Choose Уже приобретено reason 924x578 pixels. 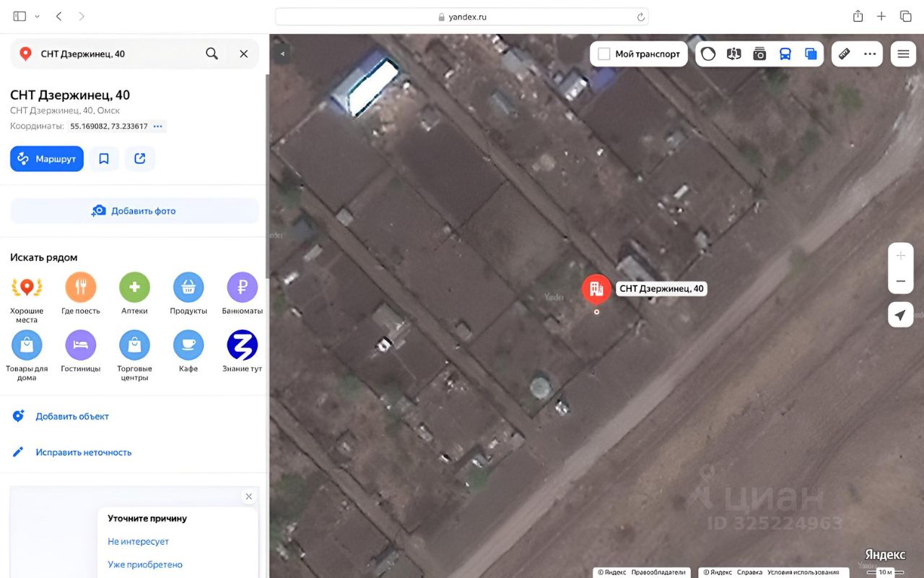click(145, 564)
